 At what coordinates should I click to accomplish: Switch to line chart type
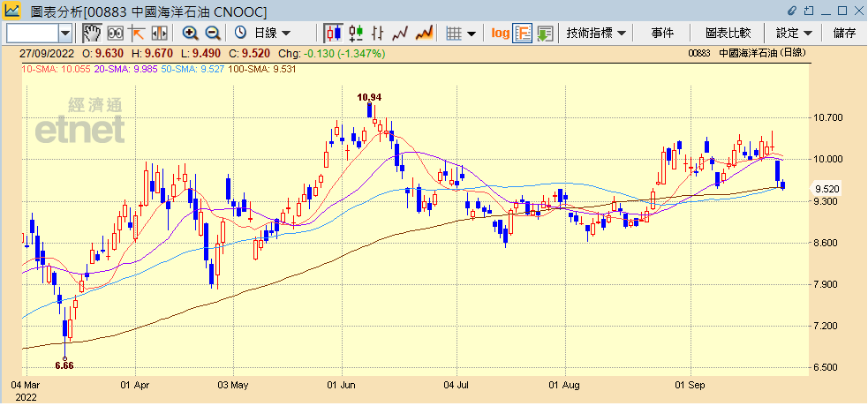pyautogui.click(x=400, y=33)
